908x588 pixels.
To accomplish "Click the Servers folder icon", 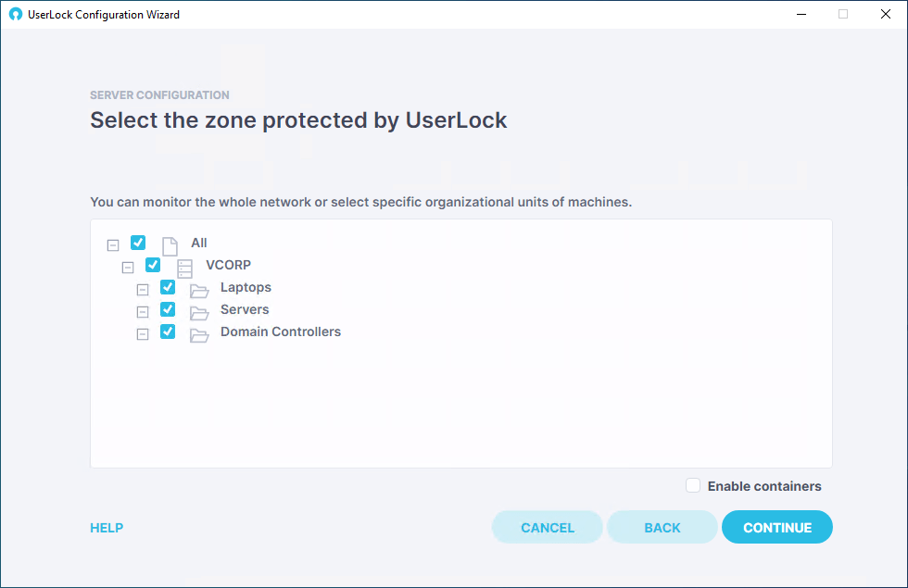I will coord(199,313).
